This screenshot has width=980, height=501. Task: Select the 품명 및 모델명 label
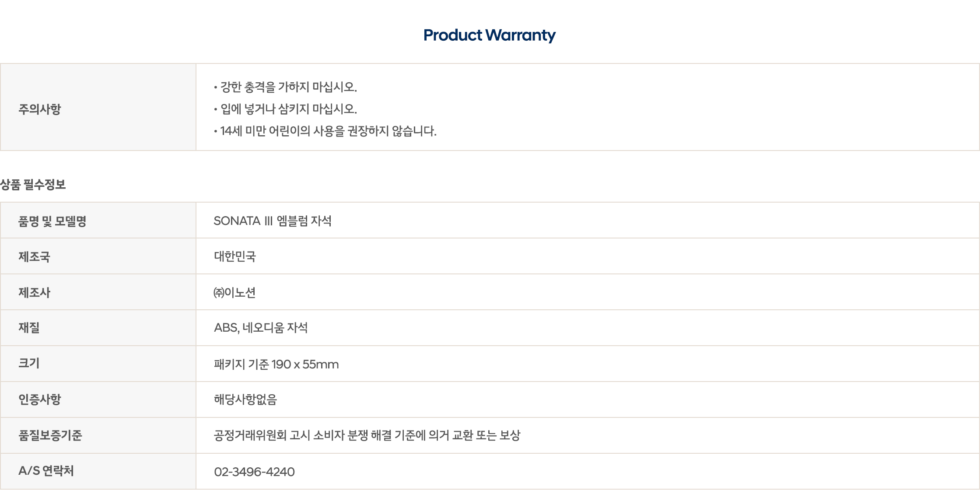pyautogui.click(x=52, y=221)
